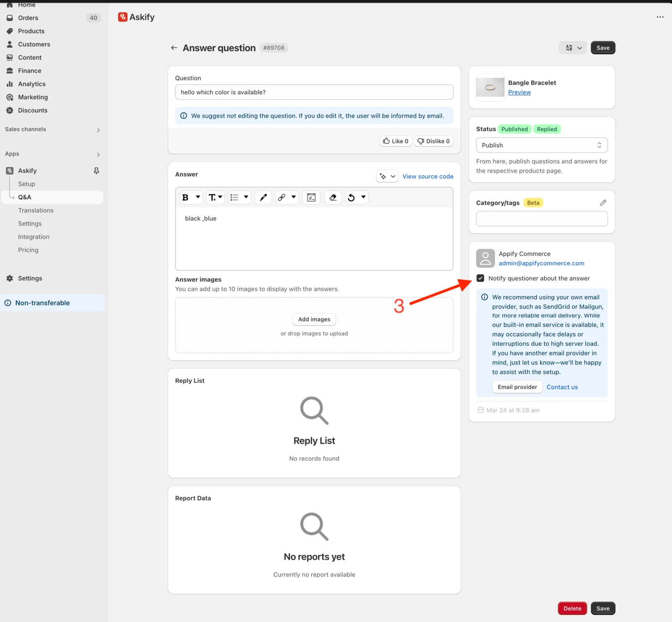Uncheck Notify questioner about the answer
Screen dimensions: 672x622
480,278
